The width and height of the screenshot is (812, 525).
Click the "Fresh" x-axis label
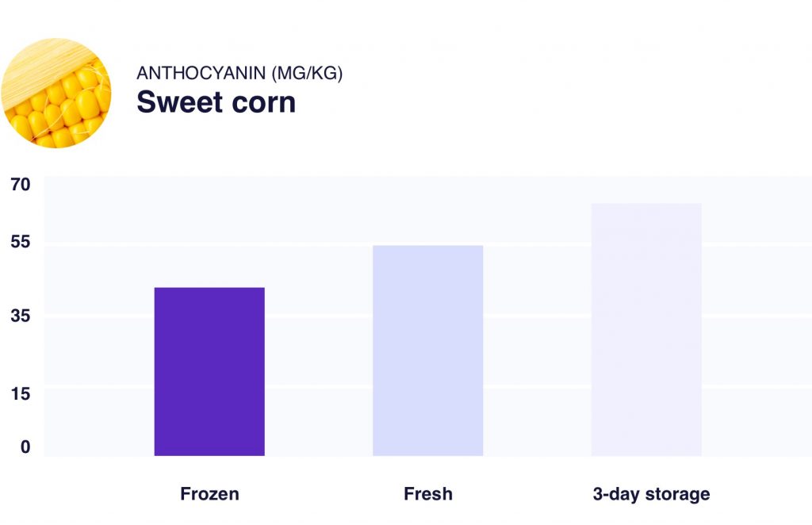pyautogui.click(x=427, y=494)
